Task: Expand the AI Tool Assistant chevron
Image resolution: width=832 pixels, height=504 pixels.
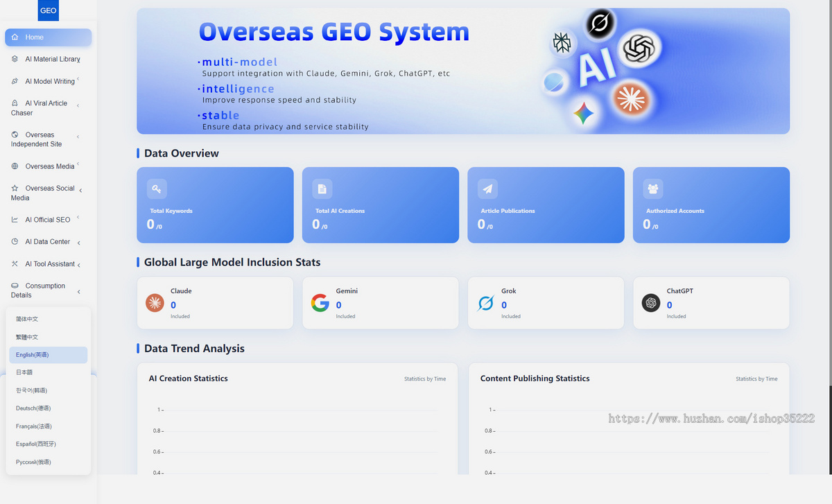Action: coord(80,265)
